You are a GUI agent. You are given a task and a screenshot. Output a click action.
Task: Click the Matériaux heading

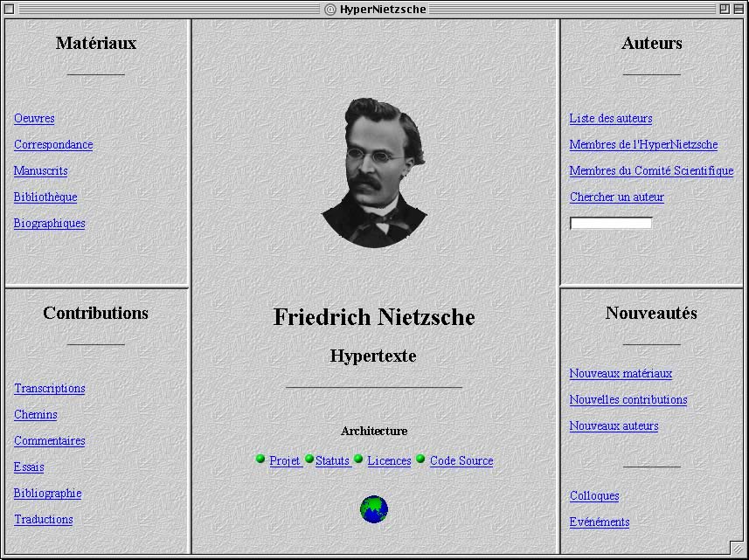pyautogui.click(x=96, y=44)
